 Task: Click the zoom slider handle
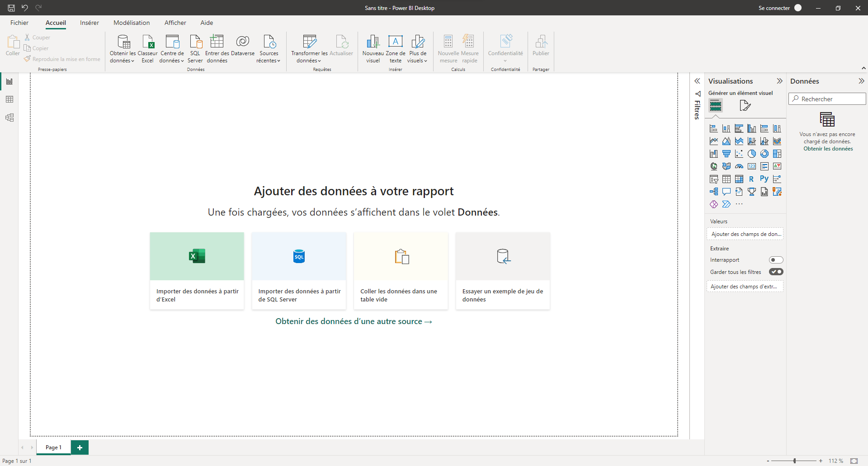coord(794,461)
